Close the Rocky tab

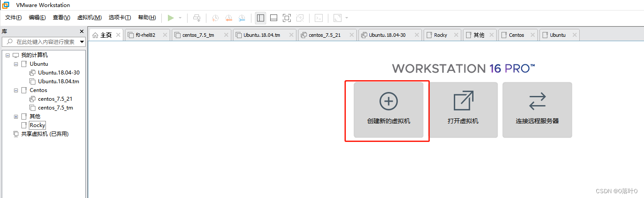(456, 35)
